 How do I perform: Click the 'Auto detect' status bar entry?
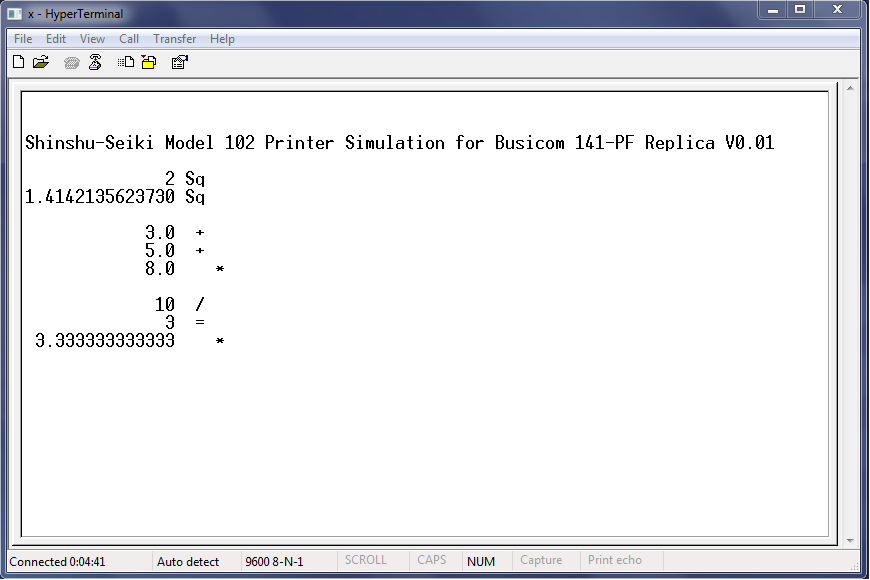click(x=188, y=562)
